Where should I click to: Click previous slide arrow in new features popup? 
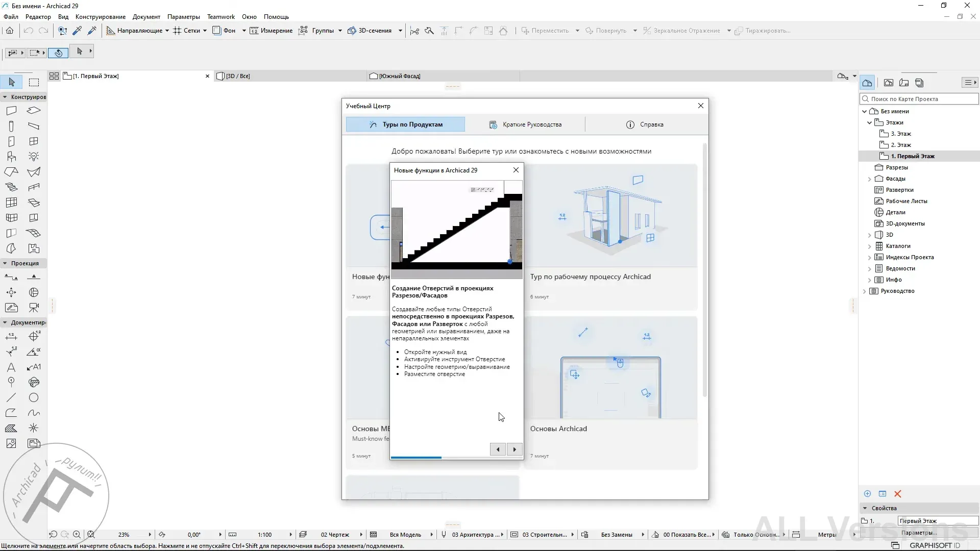click(498, 449)
